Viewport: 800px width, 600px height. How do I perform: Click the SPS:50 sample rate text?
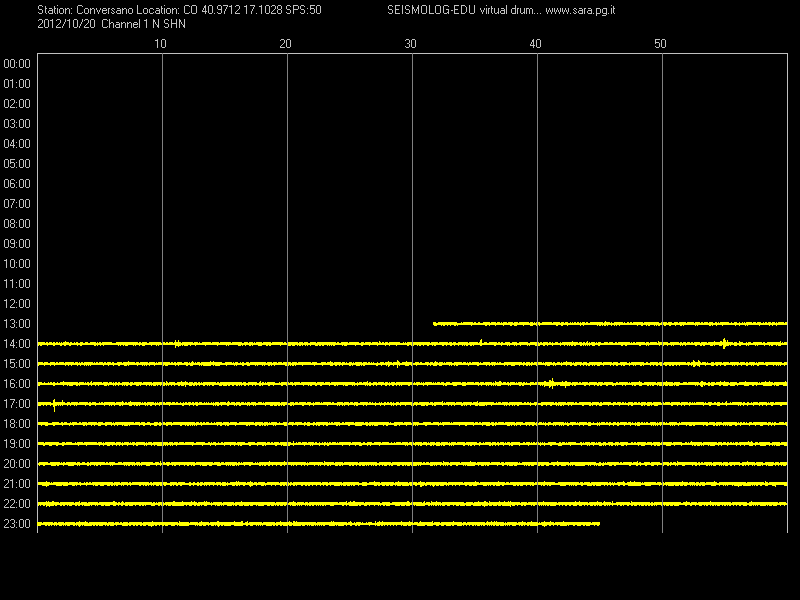tap(304, 10)
